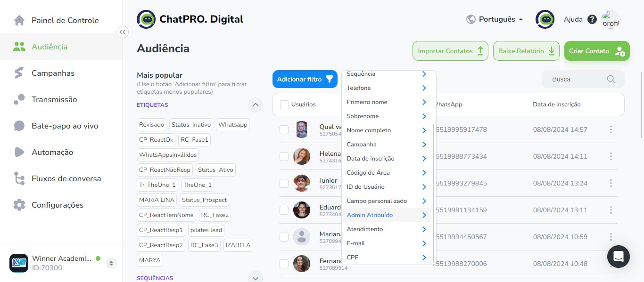Check the box for Fernando contact

284,264
